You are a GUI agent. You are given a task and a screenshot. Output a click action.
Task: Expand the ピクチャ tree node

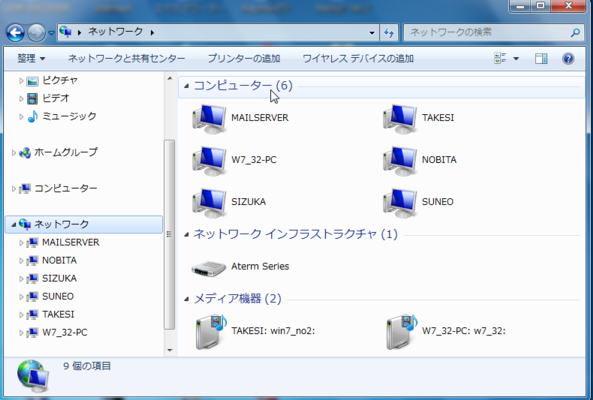click(x=21, y=81)
